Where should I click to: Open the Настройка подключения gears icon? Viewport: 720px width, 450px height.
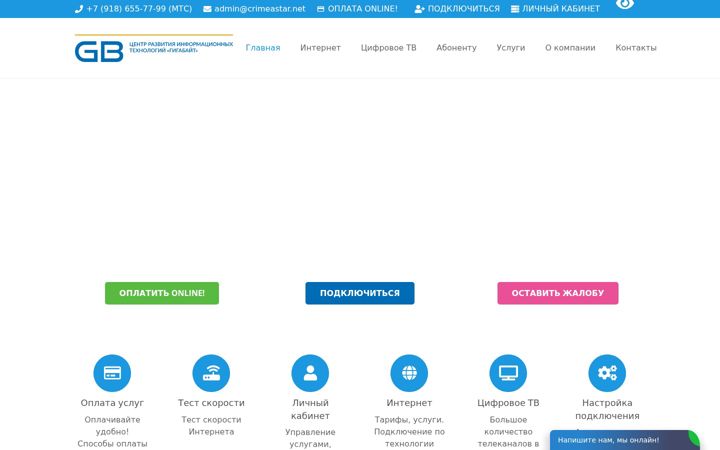coord(607,373)
